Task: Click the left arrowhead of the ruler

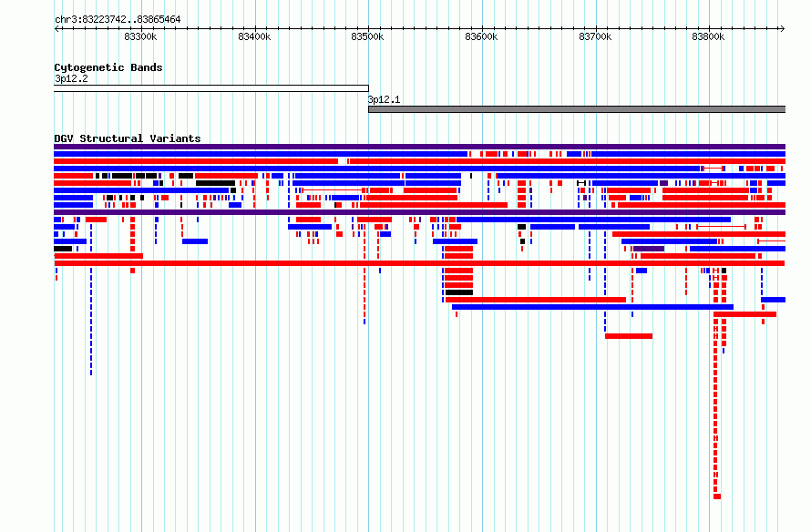Action: tap(56, 28)
